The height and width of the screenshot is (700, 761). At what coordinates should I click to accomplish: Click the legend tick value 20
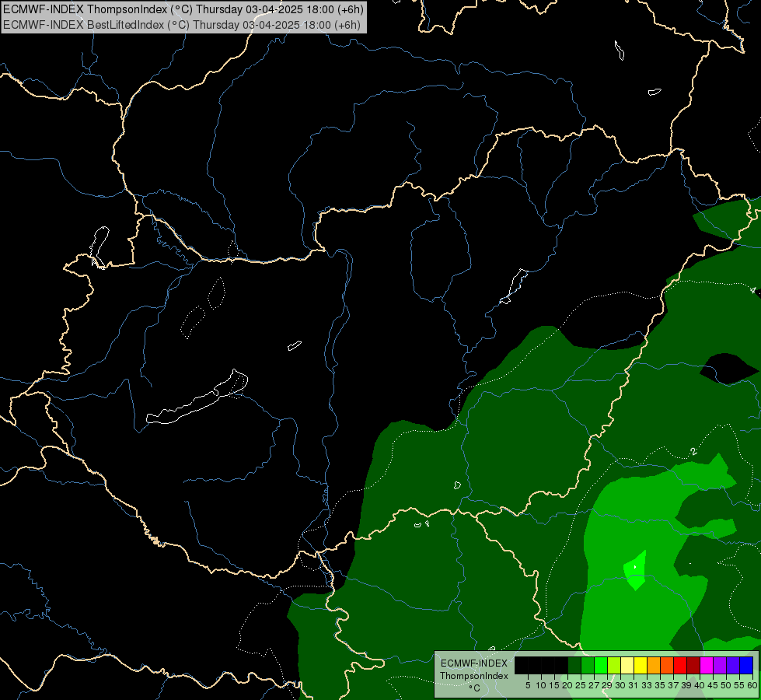(567, 685)
